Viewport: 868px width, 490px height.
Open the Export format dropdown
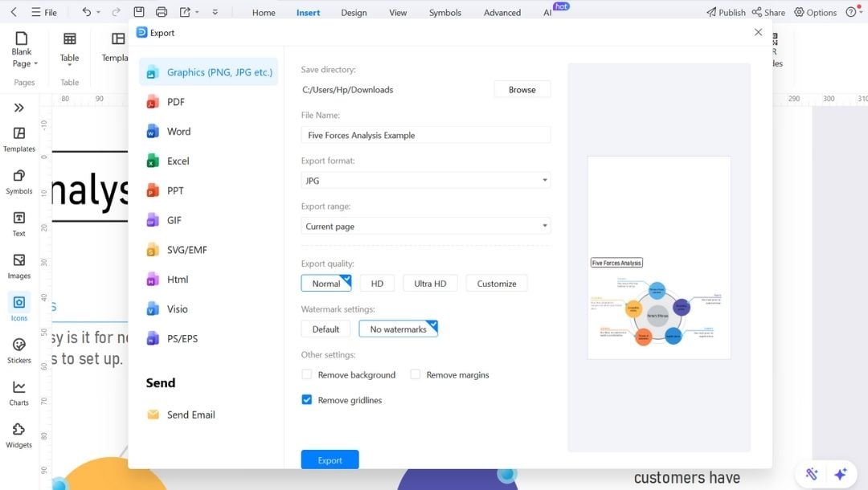coord(426,180)
